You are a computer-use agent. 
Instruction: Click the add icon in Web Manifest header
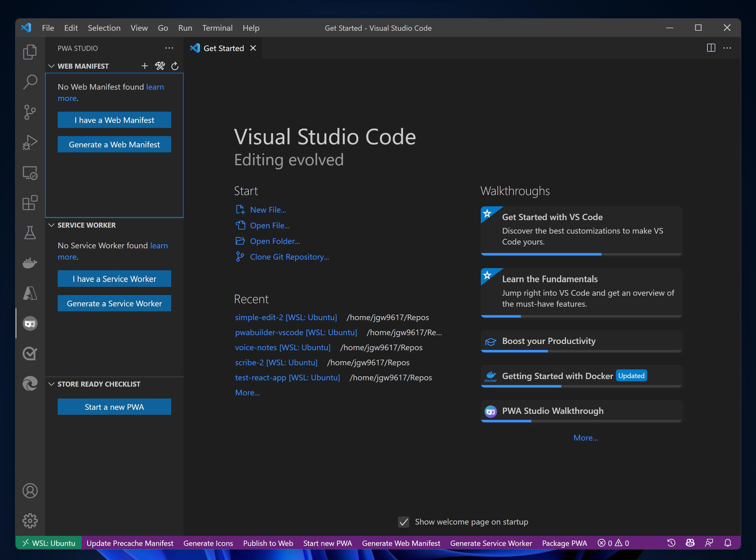click(145, 66)
